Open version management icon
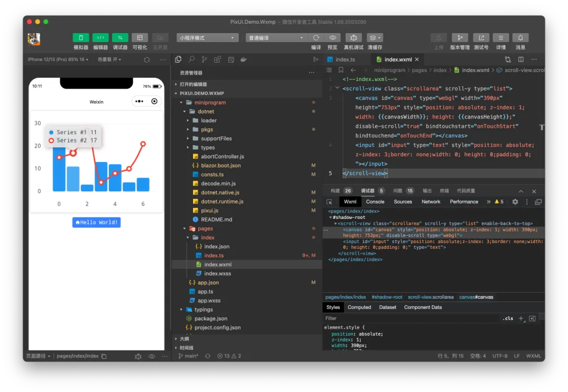 click(460, 38)
